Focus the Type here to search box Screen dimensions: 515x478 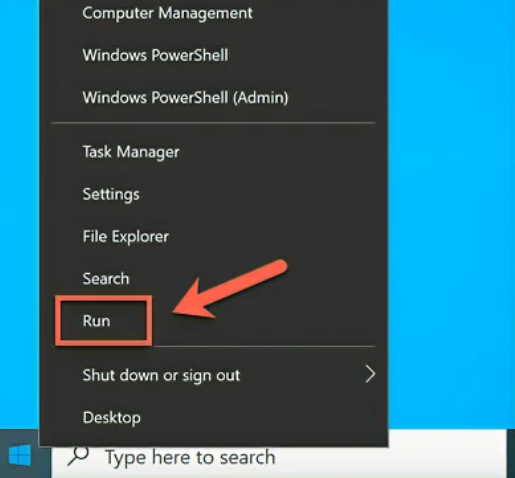pos(279,456)
